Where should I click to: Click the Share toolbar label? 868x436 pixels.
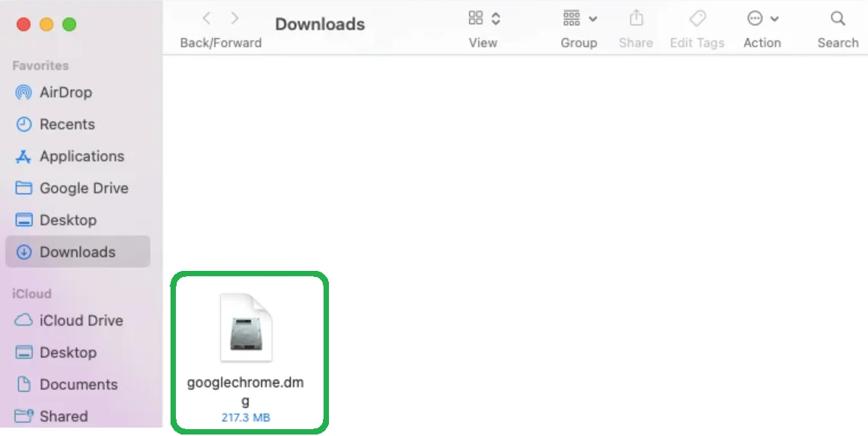(x=636, y=43)
